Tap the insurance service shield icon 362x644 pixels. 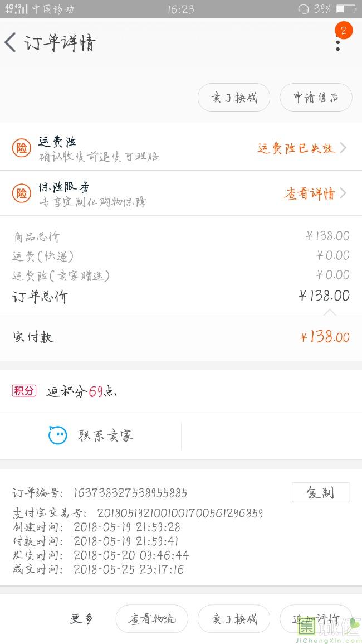point(22,193)
